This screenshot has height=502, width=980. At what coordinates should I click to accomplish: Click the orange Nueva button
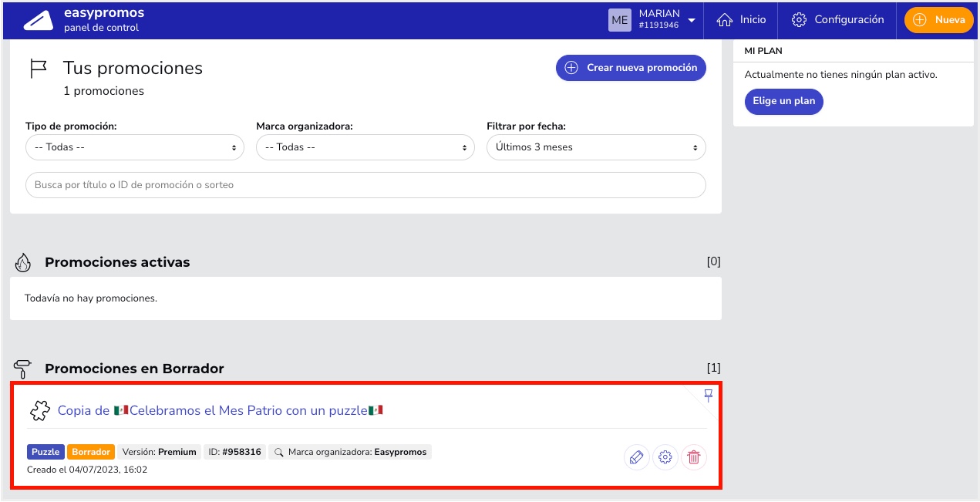[939, 20]
